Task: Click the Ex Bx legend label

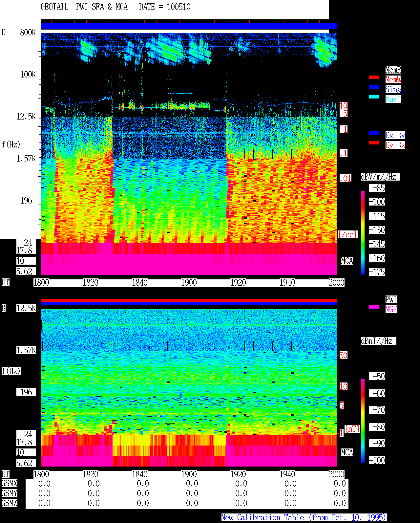Action: point(395,135)
